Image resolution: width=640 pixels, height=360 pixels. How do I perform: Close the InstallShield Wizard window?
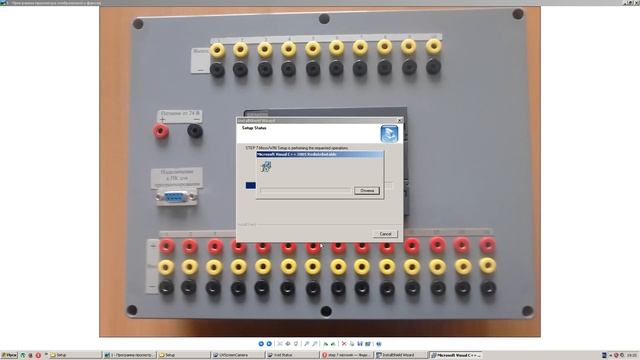coord(400,120)
